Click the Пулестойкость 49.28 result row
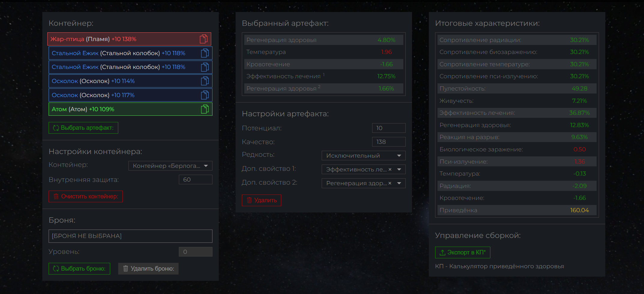This screenshot has height=294, width=644. point(517,88)
